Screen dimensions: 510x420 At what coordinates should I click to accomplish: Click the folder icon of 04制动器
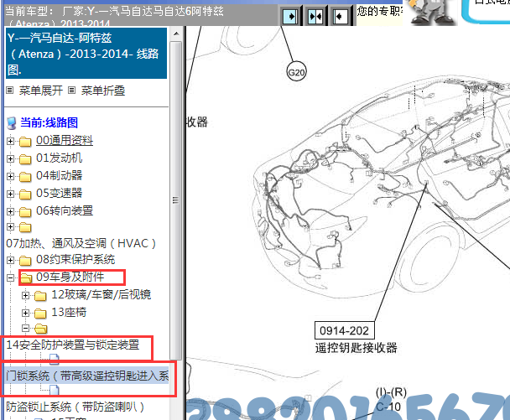tap(25, 177)
